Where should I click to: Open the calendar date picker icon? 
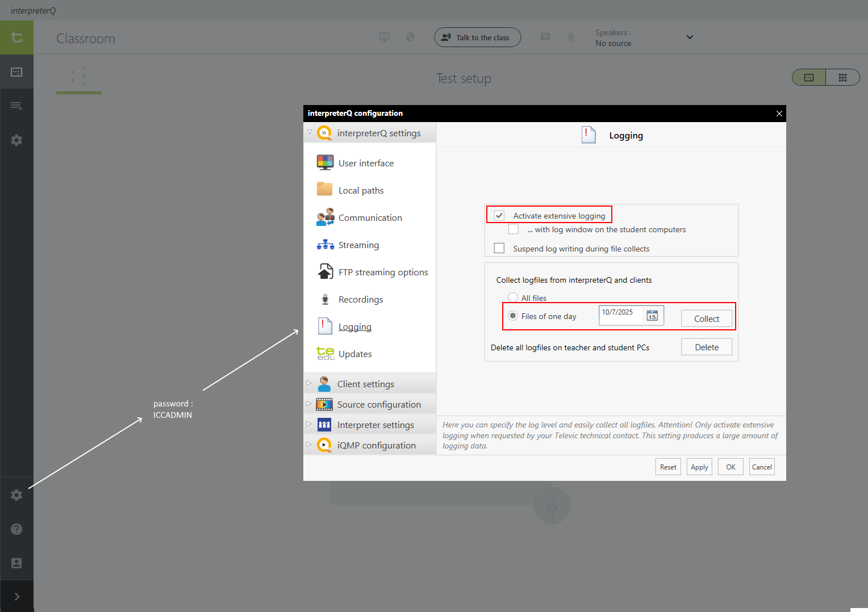coord(652,316)
